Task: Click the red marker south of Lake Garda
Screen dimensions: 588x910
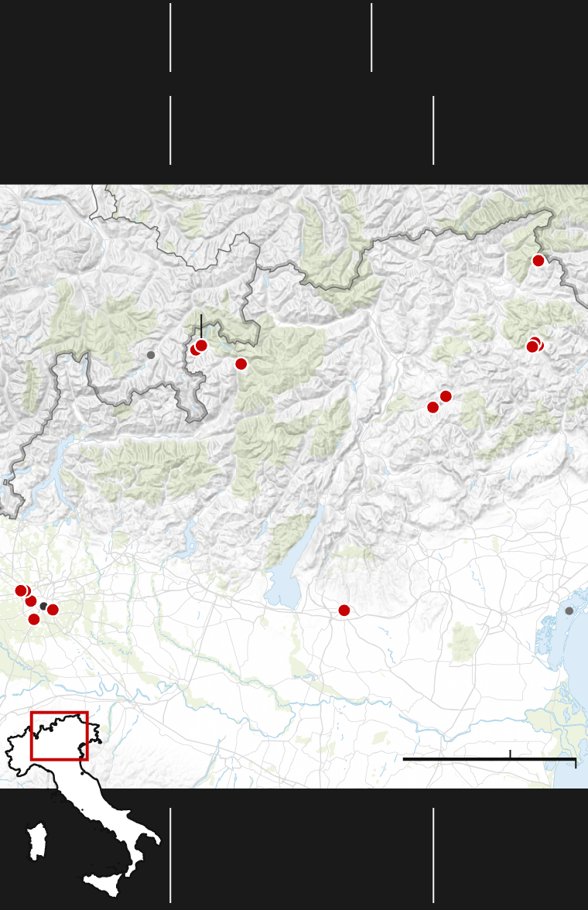Action: [344, 611]
